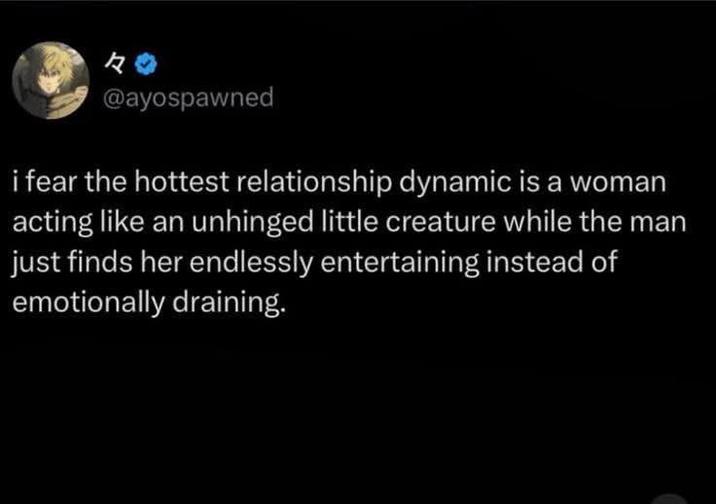Viewport: 716px width, 504px height.
Task: Open the @ayospawned handle profile link
Action: [x=189, y=98]
